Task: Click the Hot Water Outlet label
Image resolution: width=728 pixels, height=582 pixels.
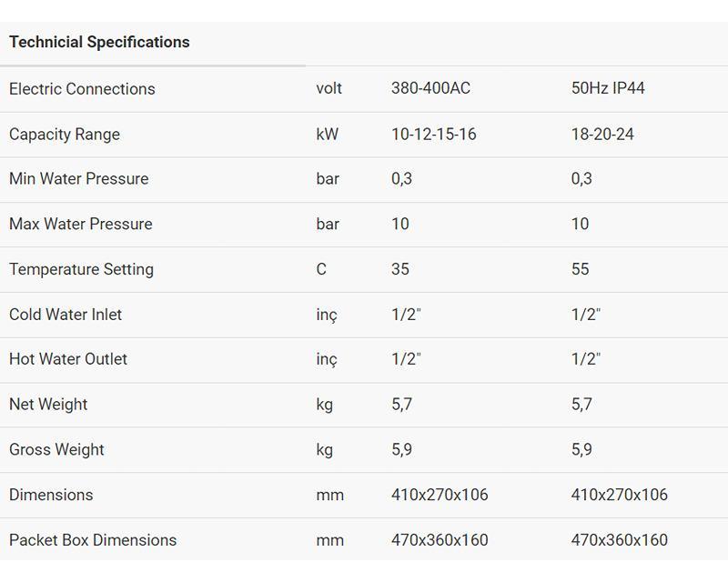Action: pyautogui.click(x=68, y=359)
